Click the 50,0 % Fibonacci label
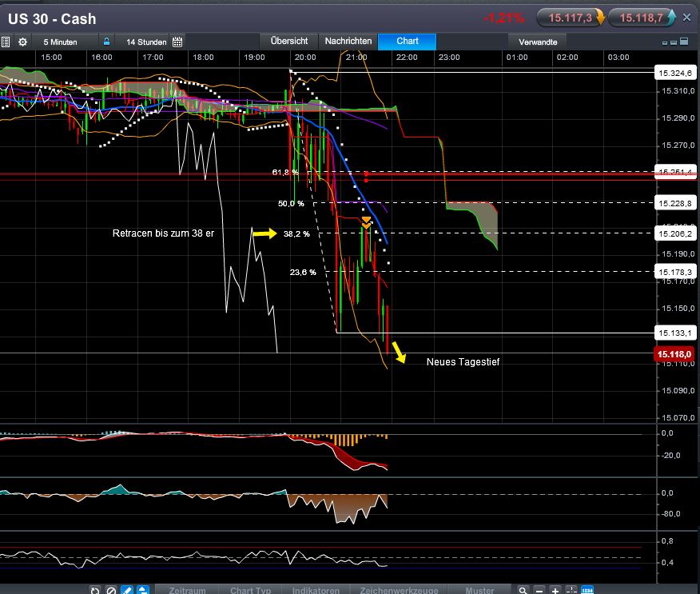This screenshot has height=594, width=700. pyautogui.click(x=291, y=203)
